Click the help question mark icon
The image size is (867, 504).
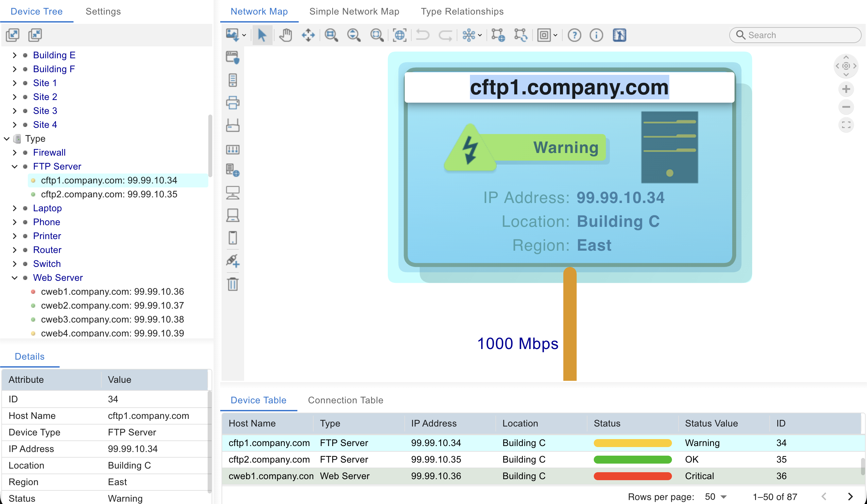574,35
